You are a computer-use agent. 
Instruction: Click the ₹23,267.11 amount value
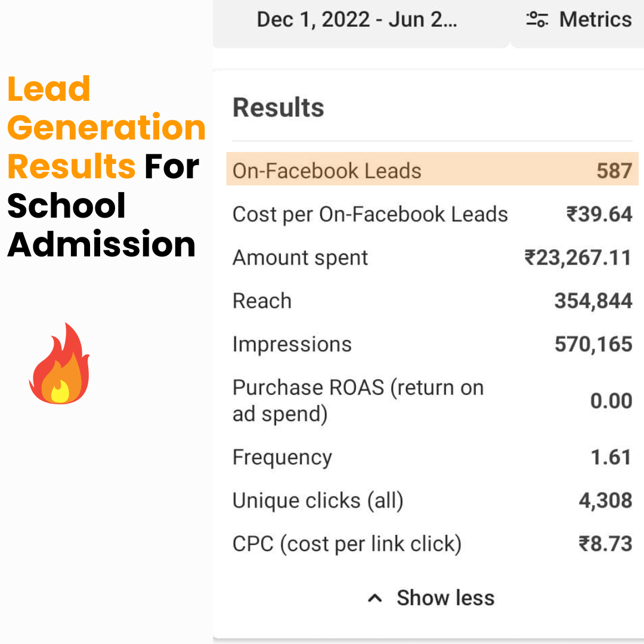578,258
